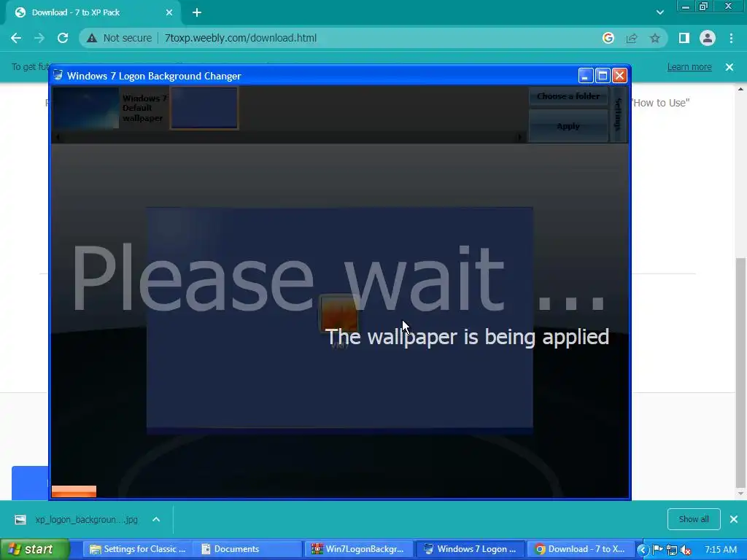The image size is (747, 560).
Task: Maximize the Logon Background Changer window
Action: point(603,75)
